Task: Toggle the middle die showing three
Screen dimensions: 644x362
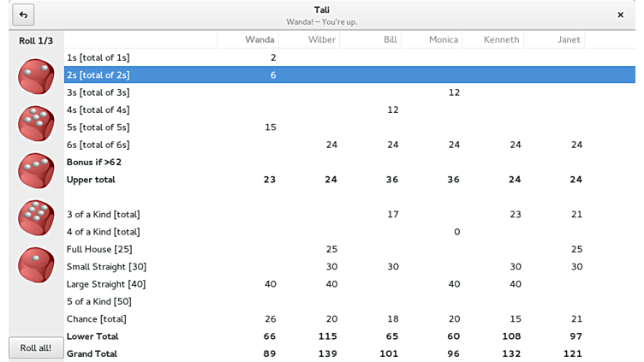Action: point(36,171)
